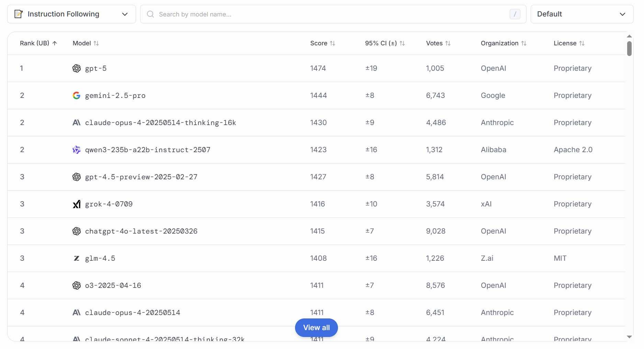644x349 pixels.
Task: Select the chatgpt-4o-latest-20250326 model name
Action: coord(141,231)
